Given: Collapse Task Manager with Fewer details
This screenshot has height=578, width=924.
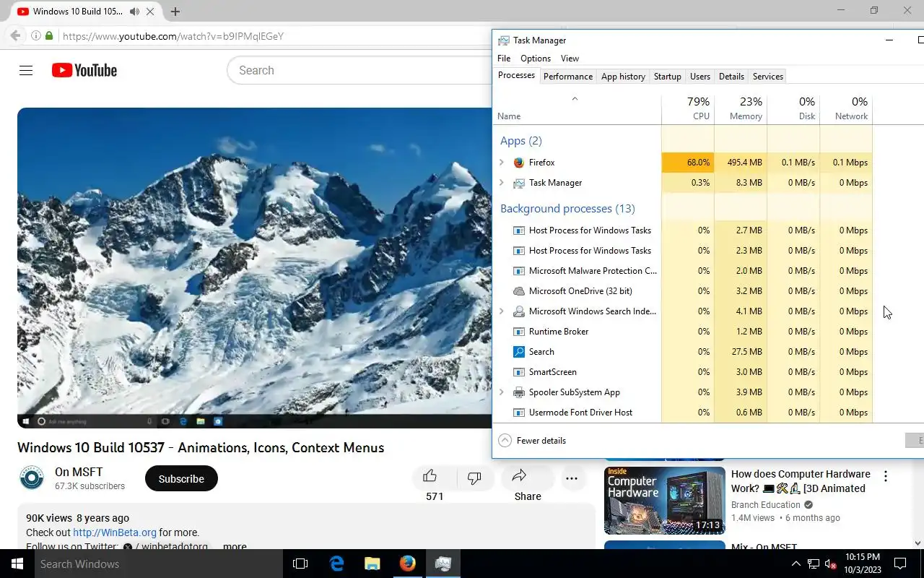Looking at the screenshot, I should 533,441.
